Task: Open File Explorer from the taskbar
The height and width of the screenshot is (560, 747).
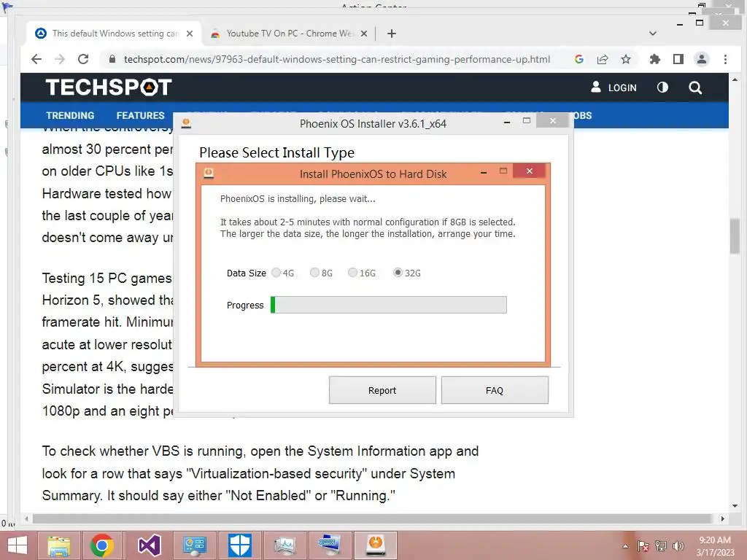Action: point(58,545)
